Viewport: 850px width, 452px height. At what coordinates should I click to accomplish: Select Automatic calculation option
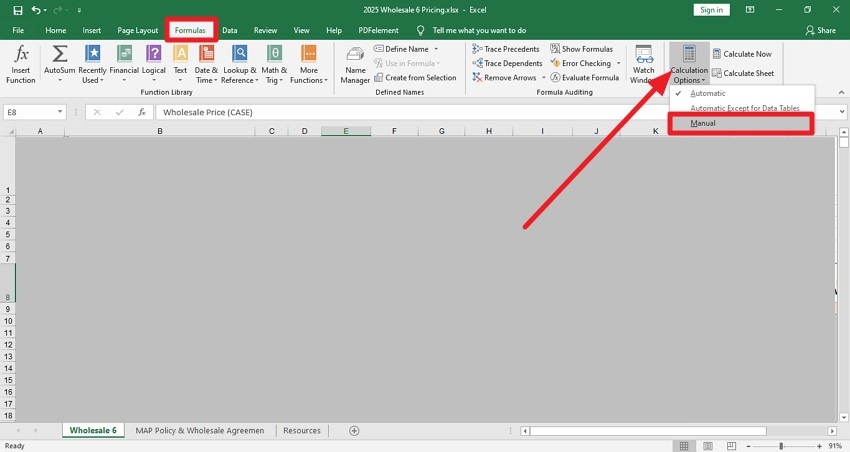pos(742,93)
